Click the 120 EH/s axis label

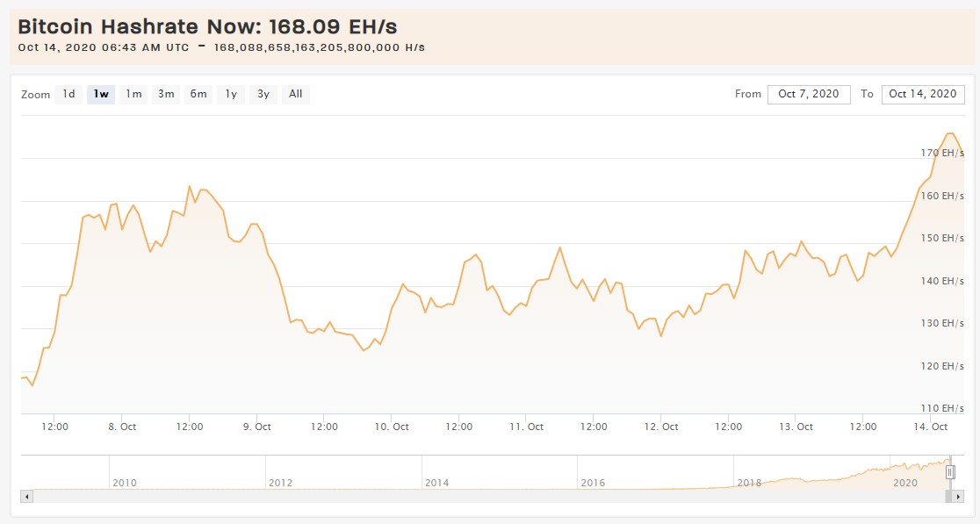click(x=942, y=366)
